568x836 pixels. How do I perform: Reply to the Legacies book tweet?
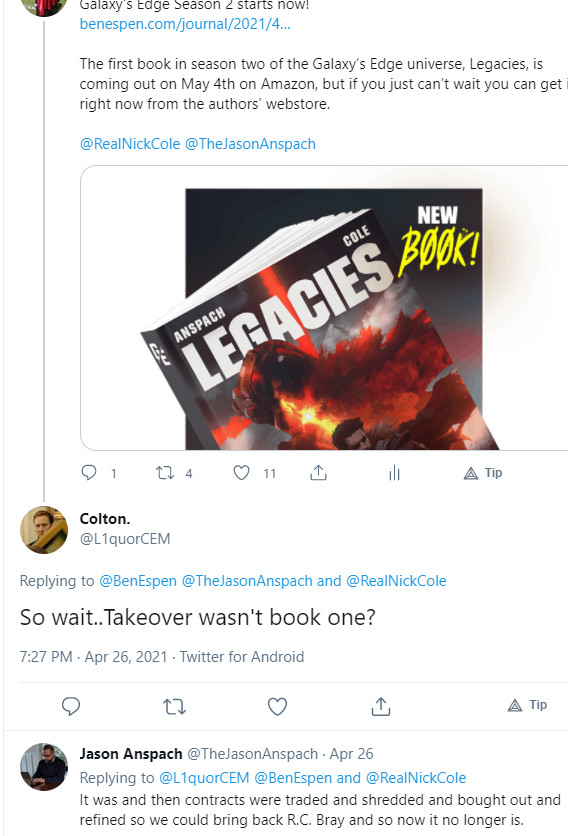coord(89,473)
